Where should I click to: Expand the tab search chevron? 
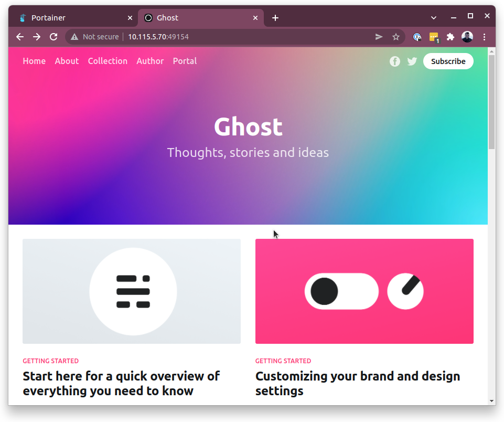(434, 18)
